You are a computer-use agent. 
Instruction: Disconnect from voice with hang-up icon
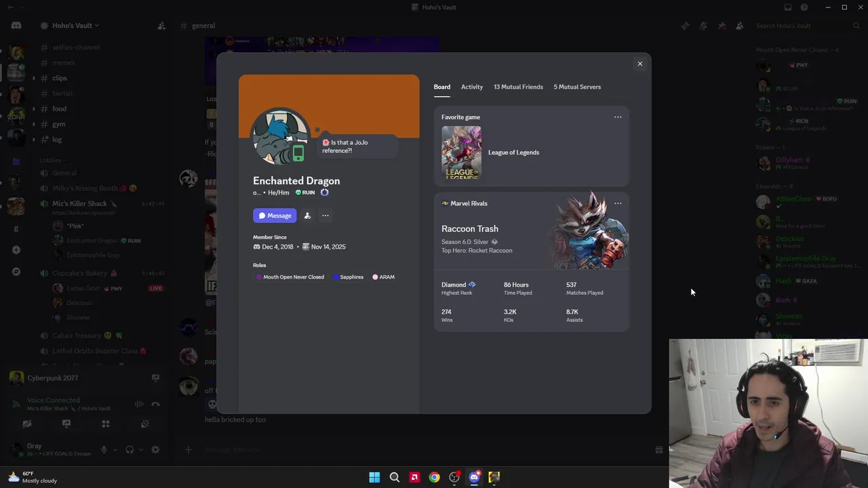tap(155, 404)
